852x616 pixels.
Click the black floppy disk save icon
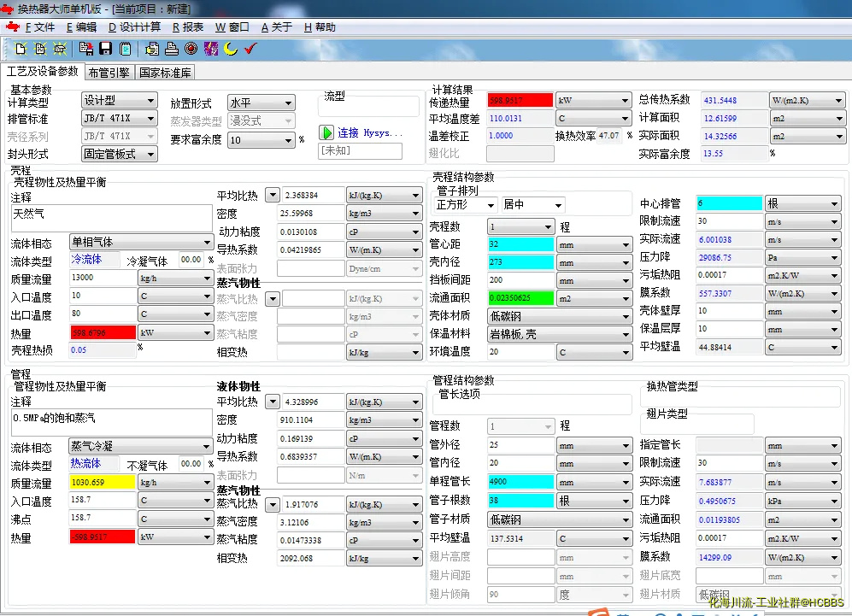(x=105, y=49)
